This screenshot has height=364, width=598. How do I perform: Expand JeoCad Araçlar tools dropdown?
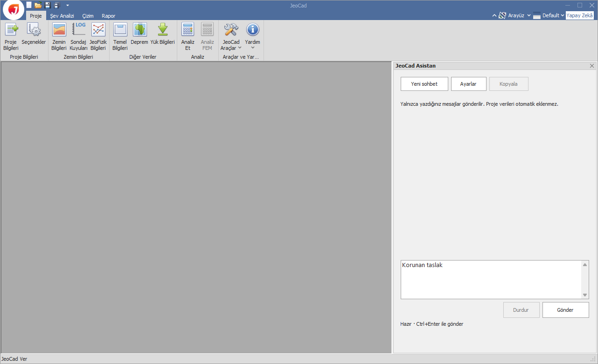click(x=231, y=36)
